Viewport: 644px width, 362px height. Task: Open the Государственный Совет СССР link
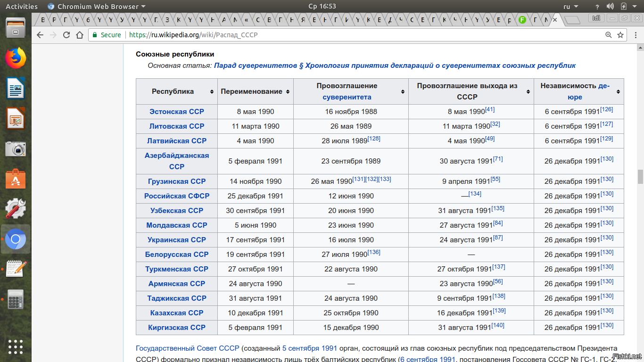click(188, 348)
